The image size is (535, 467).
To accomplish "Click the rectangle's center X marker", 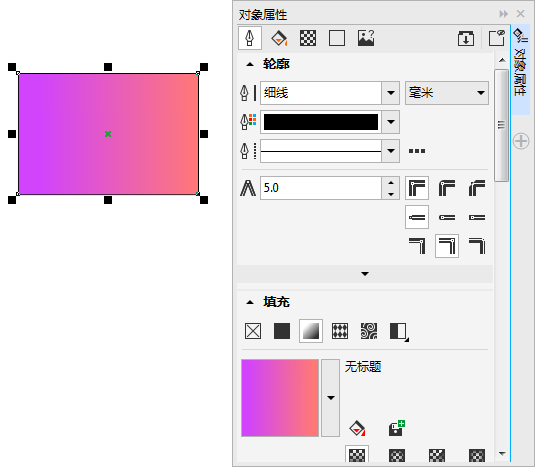I will (x=108, y=134).
